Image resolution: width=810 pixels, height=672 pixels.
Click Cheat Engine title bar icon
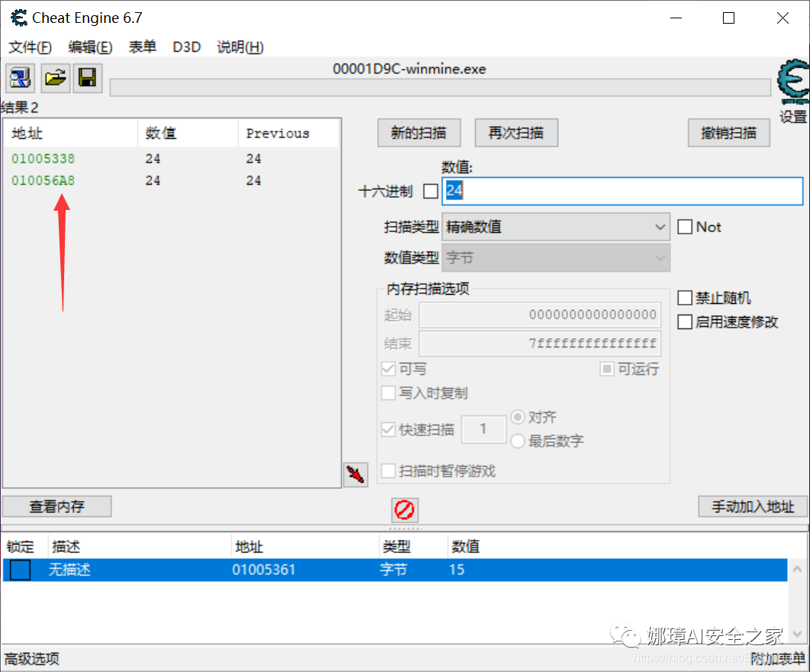pos(19,18)
